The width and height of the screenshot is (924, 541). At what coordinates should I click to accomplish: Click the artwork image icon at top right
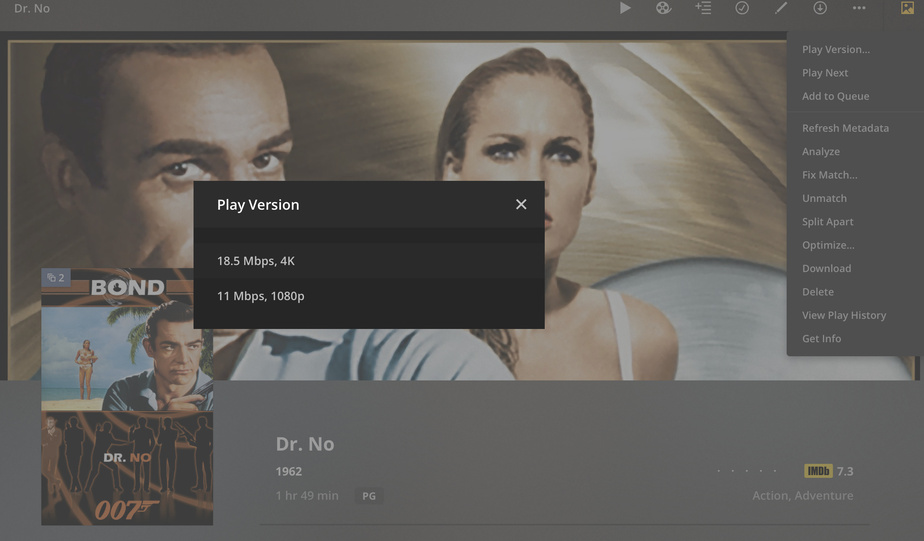point(907,8)
